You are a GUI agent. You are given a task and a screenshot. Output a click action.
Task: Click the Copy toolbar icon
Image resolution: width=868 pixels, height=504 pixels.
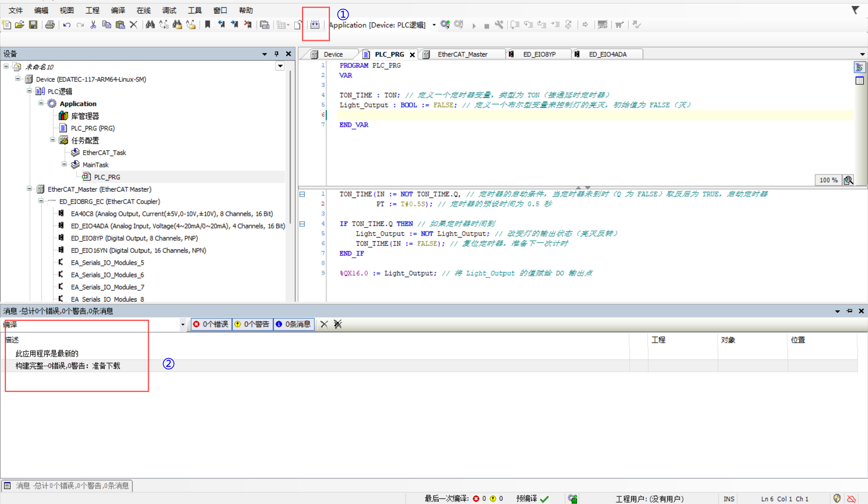[107, 25]
